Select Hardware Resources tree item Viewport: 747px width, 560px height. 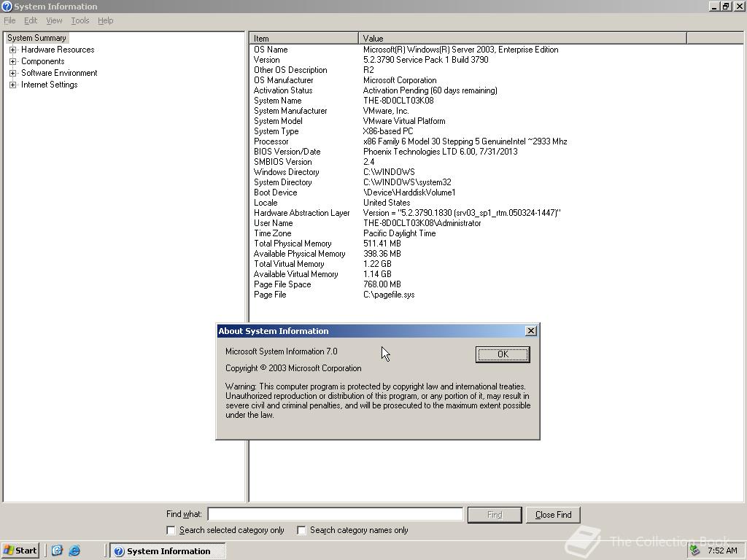[x=58, y=50]
